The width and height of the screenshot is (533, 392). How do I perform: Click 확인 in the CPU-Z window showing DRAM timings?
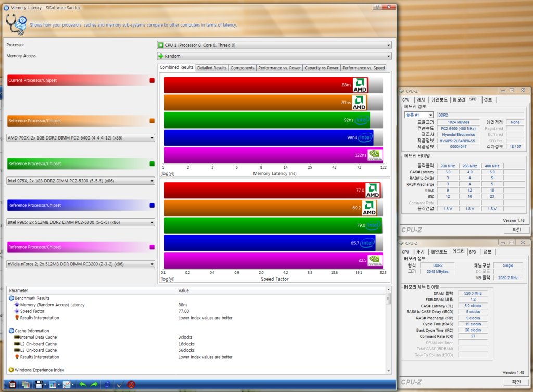pyautogui.click(x=516, y=382)
